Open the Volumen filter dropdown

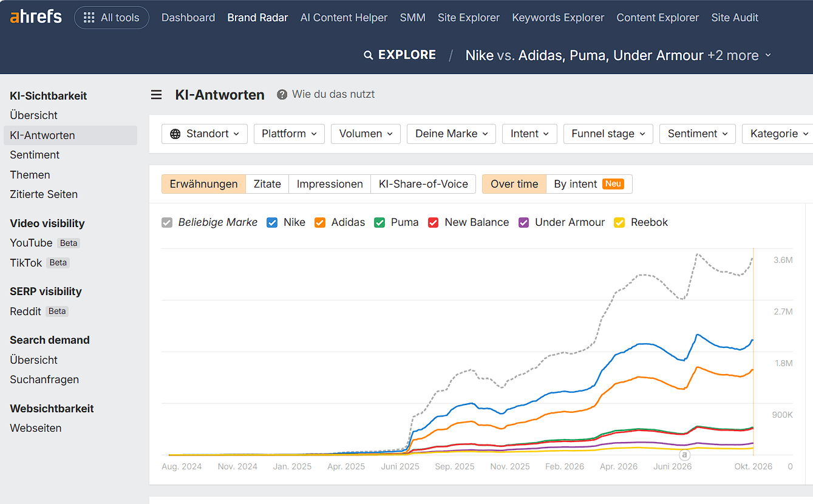[x=366, y=134]
